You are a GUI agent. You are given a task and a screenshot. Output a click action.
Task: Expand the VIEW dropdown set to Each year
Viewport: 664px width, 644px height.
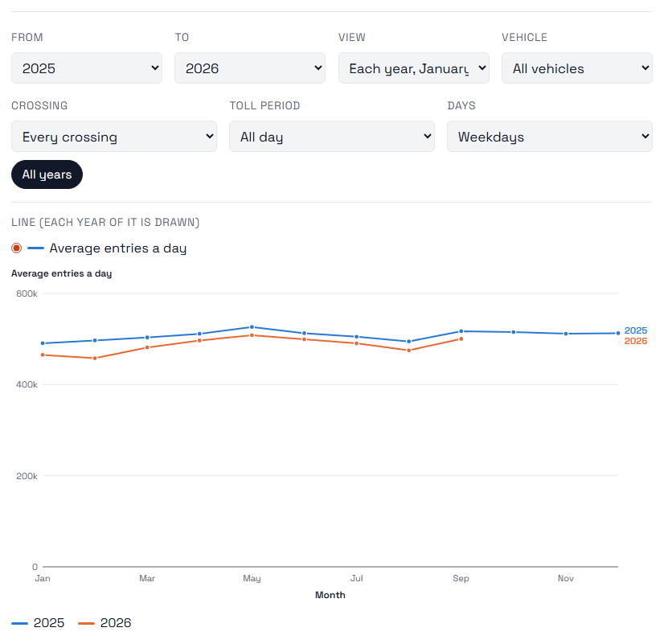click(x=414, y=68)
